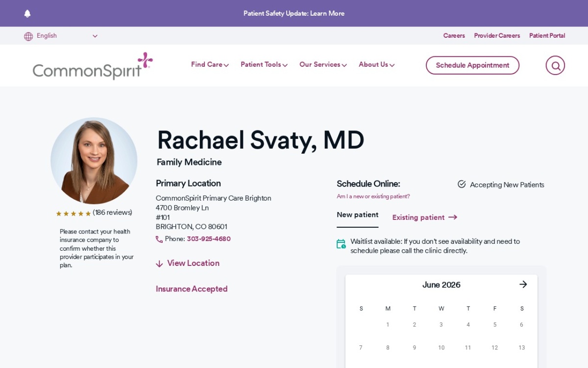Go to the Patient Portal
Screen dimensions: 588x368
pos(547,36)
